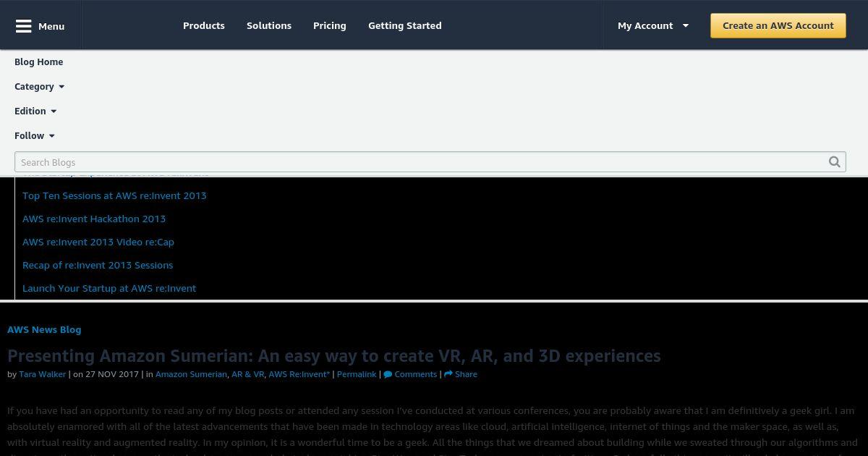Click Create an AWS Account button
Screen dimensions: 868x456
[778, 25]
